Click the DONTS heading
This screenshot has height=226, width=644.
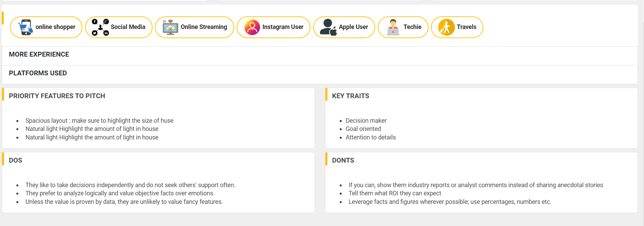343,161
